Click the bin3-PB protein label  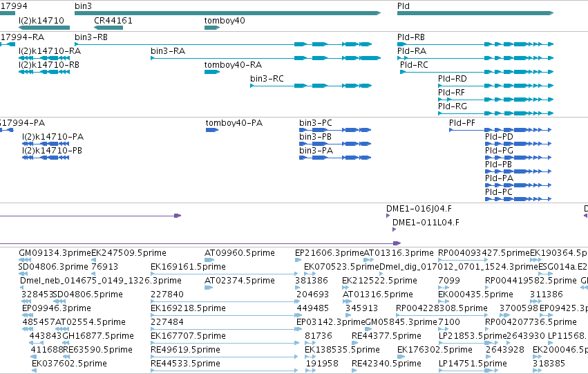click(315, 137)
